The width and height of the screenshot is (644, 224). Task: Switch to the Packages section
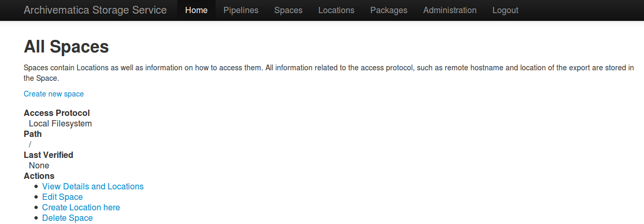[x=389, y=10]
